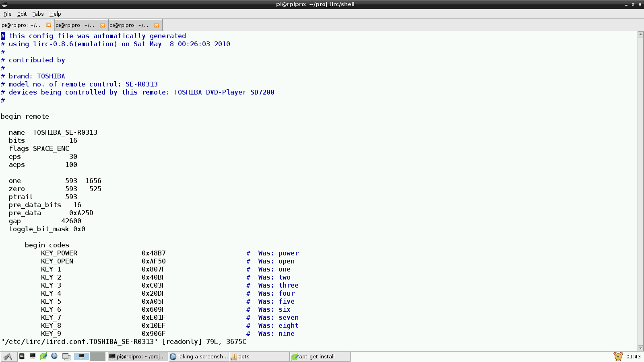Click the comment 'Was: nine'

277,333
